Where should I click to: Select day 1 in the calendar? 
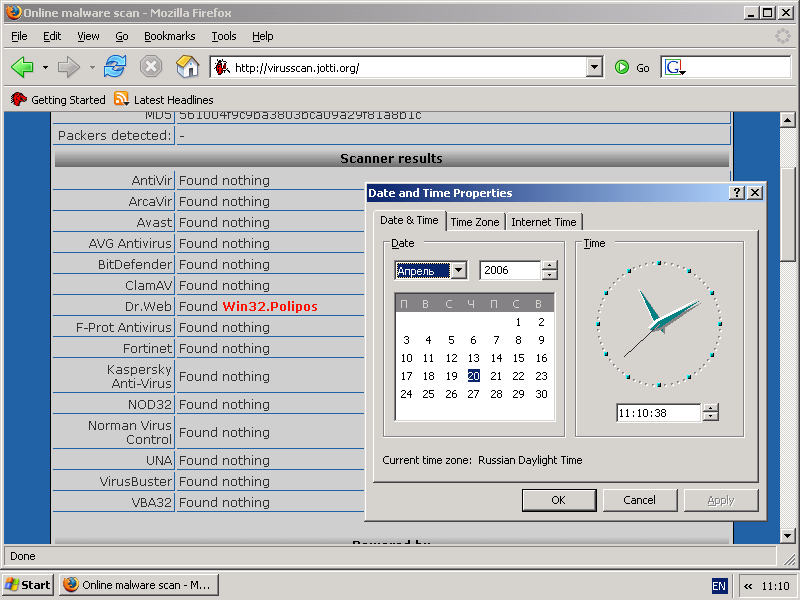[x=518, y=322]
